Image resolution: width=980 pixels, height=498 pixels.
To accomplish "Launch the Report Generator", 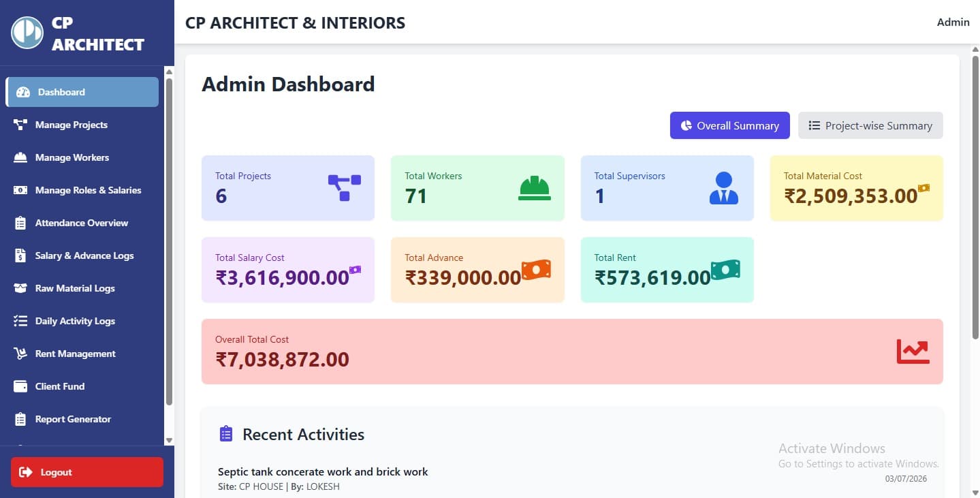I will click(x=82, y=419).
